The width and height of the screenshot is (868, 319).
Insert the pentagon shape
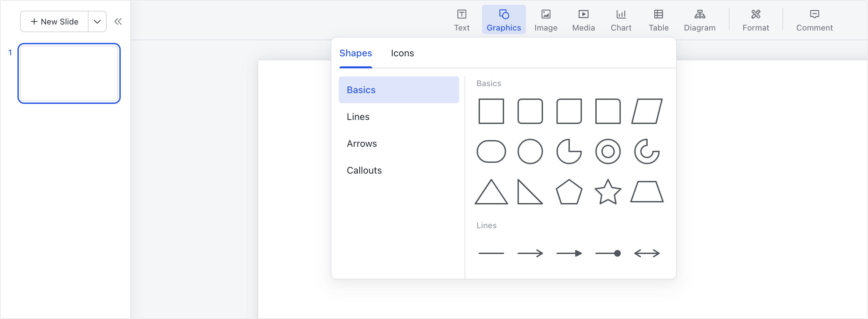click(569, 192)
